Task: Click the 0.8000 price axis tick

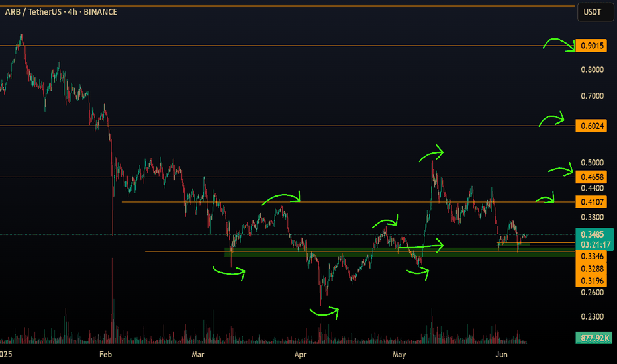Action: click(593, 69)
